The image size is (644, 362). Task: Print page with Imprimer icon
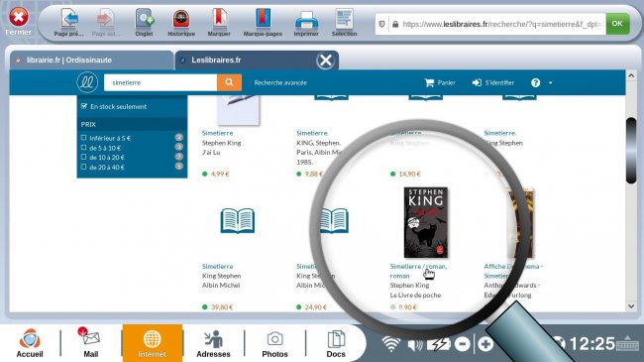pos(306,23)
